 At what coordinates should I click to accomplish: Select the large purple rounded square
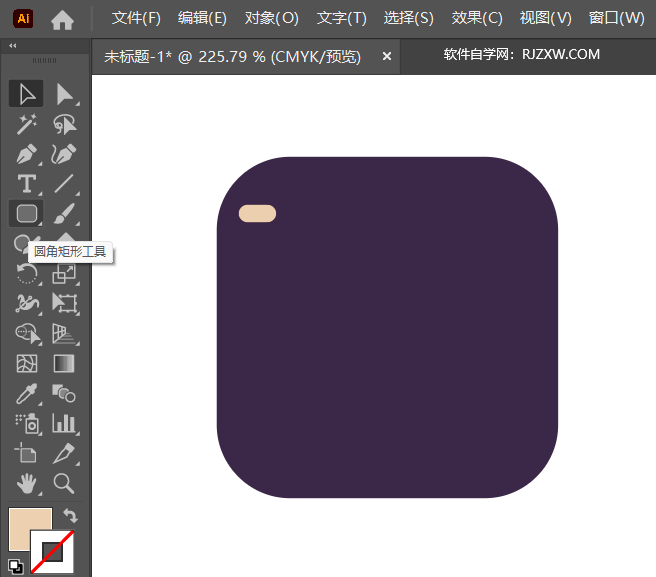pyautogui.click(x=387, y=328)
